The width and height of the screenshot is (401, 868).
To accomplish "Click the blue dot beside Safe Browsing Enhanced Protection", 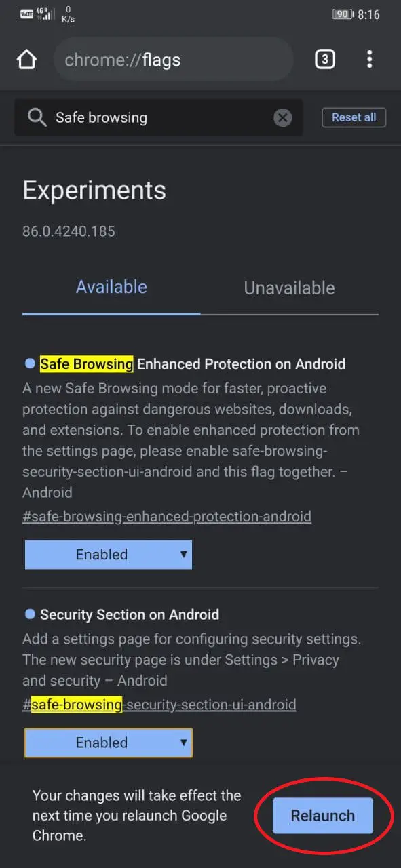I will (30, 364).
